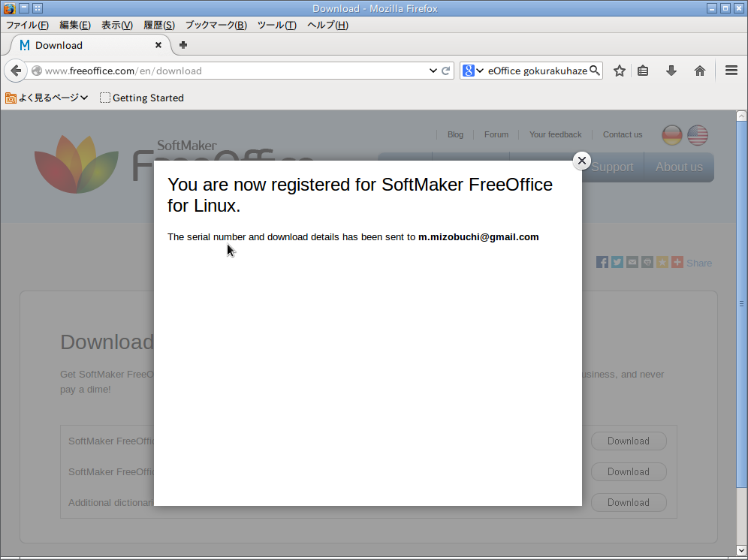The width and height of the screenshot is (748, 560).
Task: Open the bookmarks list icon
Action: tap(643, 71)
